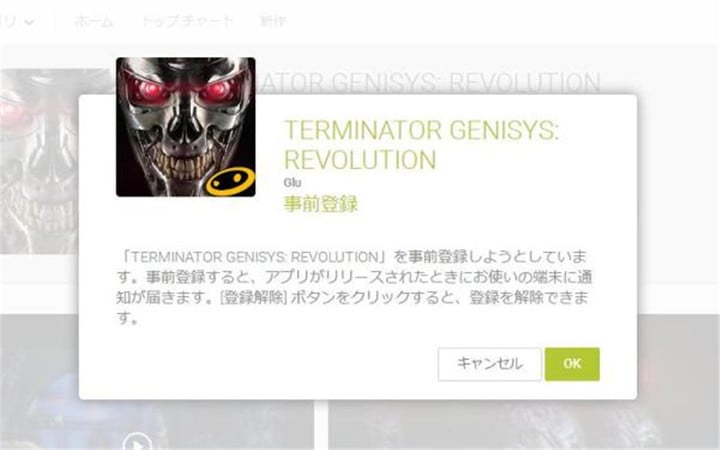Click the green 事前登録 label

tap(321, 204)
